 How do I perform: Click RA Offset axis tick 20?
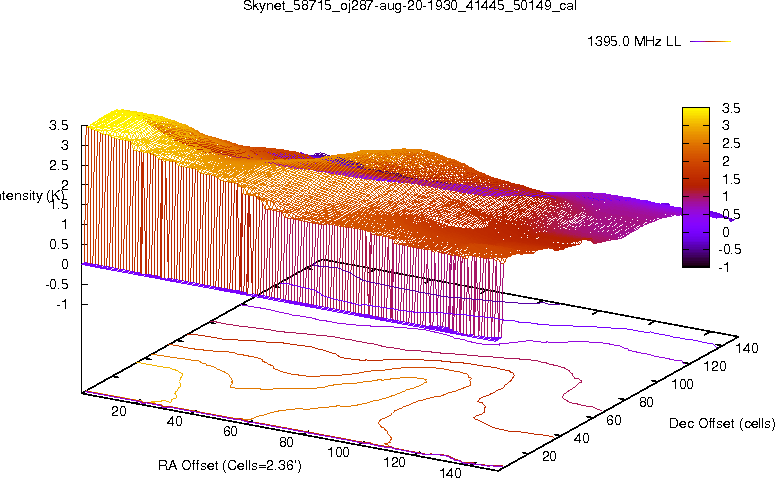119,411
